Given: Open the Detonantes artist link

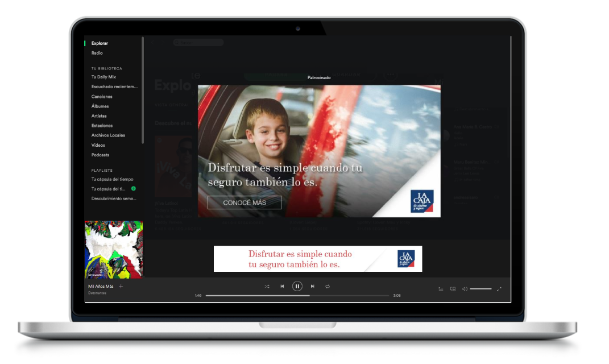Looking at the screenshot, I should (97, 293).
